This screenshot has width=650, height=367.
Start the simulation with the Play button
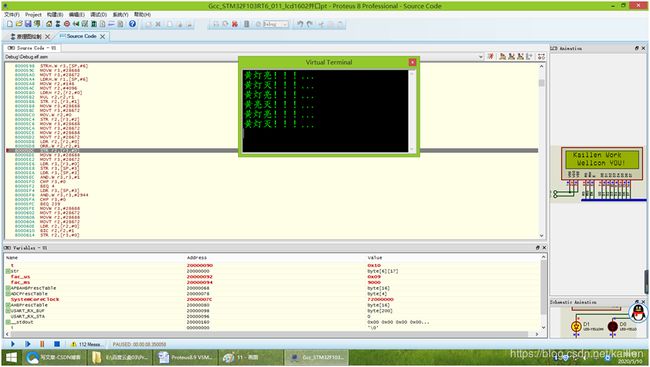[12, 344]
